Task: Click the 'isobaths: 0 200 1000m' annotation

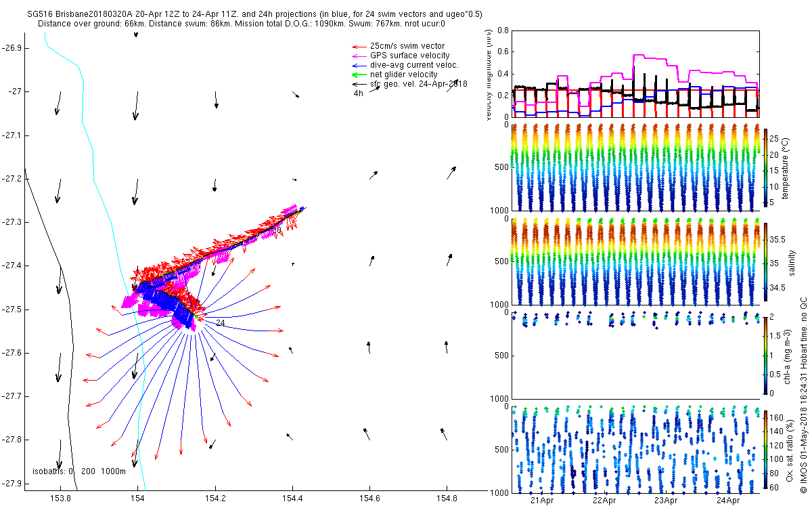Action: 79,471
